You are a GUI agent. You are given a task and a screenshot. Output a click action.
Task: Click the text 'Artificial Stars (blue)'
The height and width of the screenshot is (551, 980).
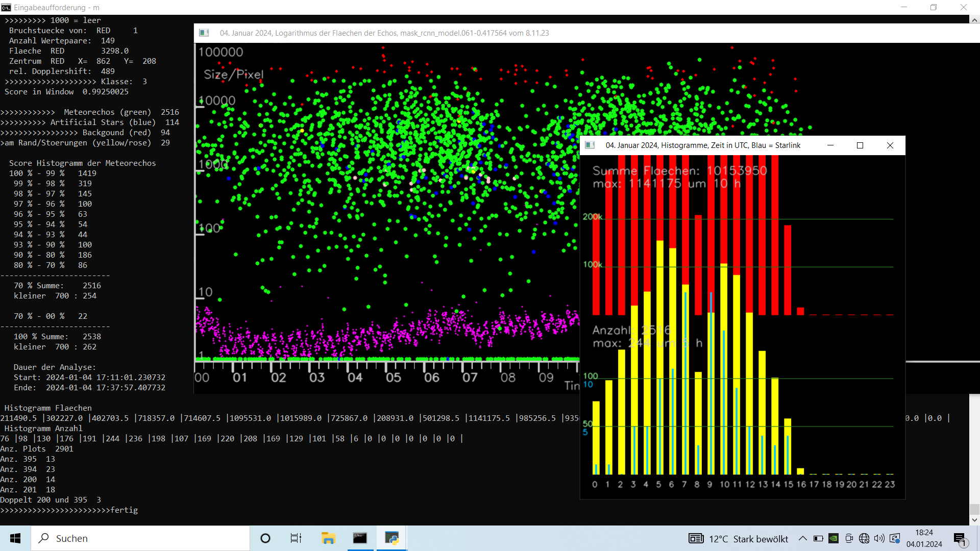click(x=103, y=122)
